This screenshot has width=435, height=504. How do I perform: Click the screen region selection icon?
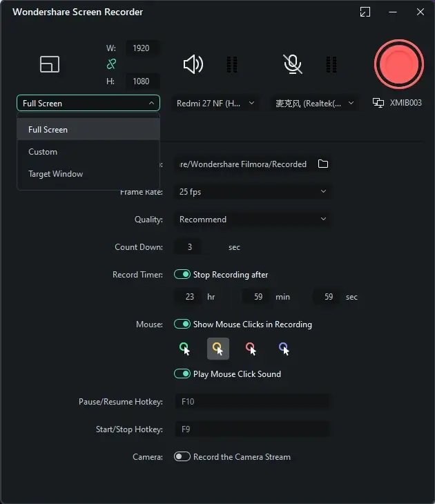(x=50, y=64)
